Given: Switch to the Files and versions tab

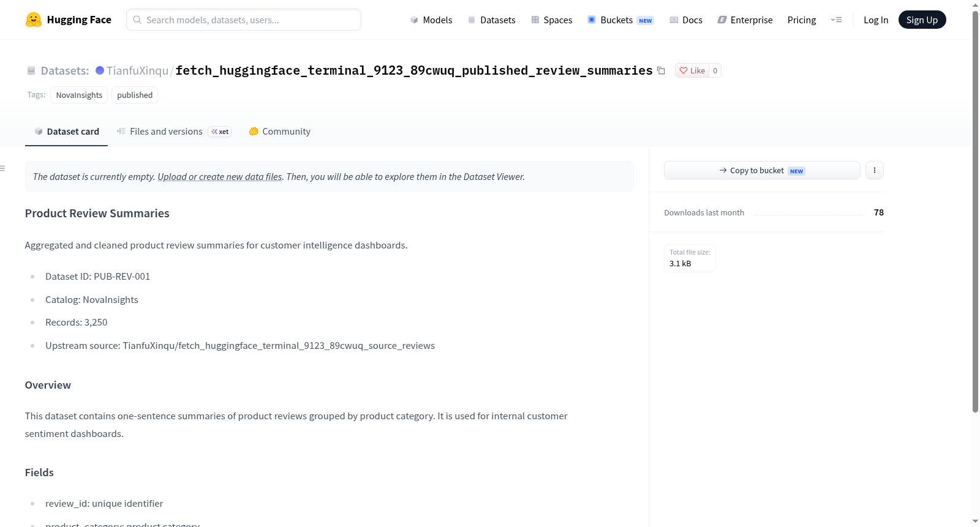Looking at the screenshot, I should click(x=174, y=132).
